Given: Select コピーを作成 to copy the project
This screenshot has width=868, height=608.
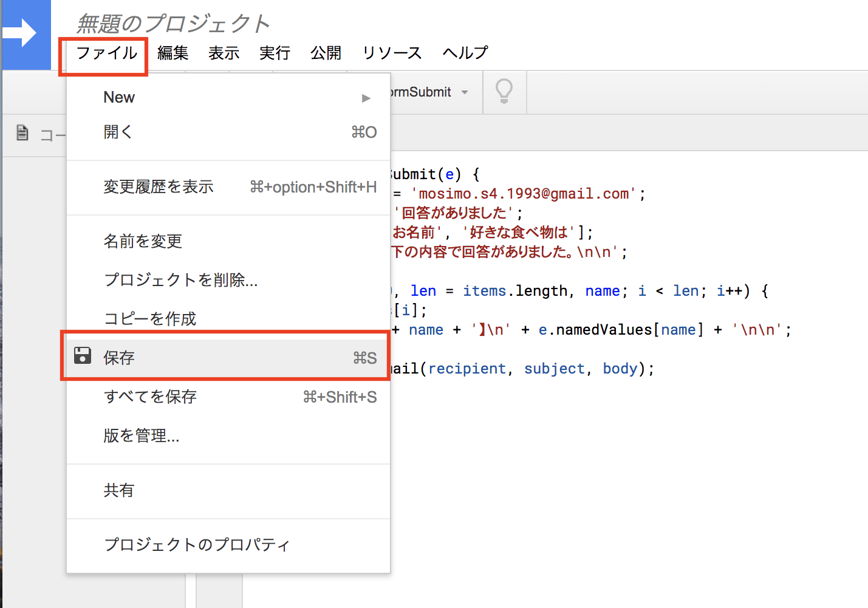Looking at the screenshot, I should pyautogui.click(x=149, y=318).
